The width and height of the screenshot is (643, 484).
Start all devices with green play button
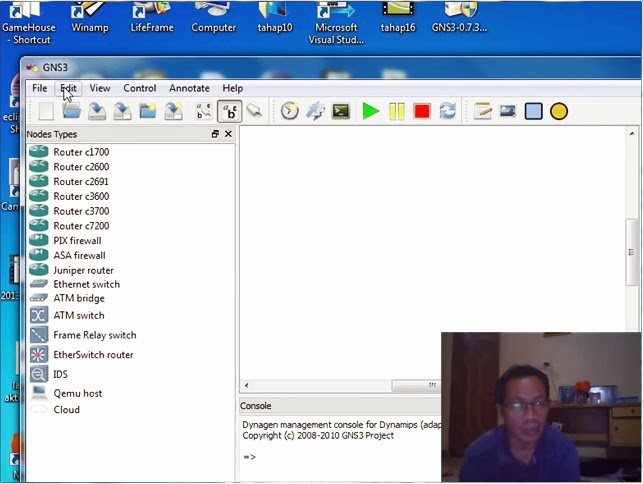[371, 111]
